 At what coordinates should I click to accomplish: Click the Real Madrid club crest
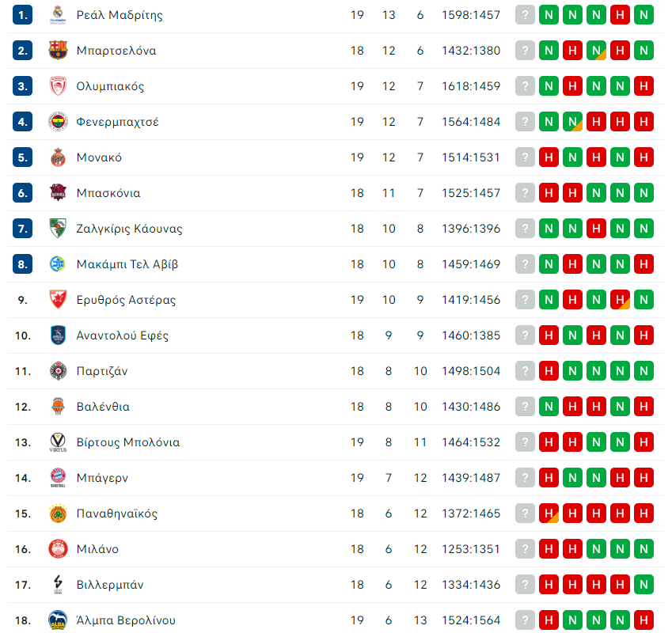click(x=58, y=15)
